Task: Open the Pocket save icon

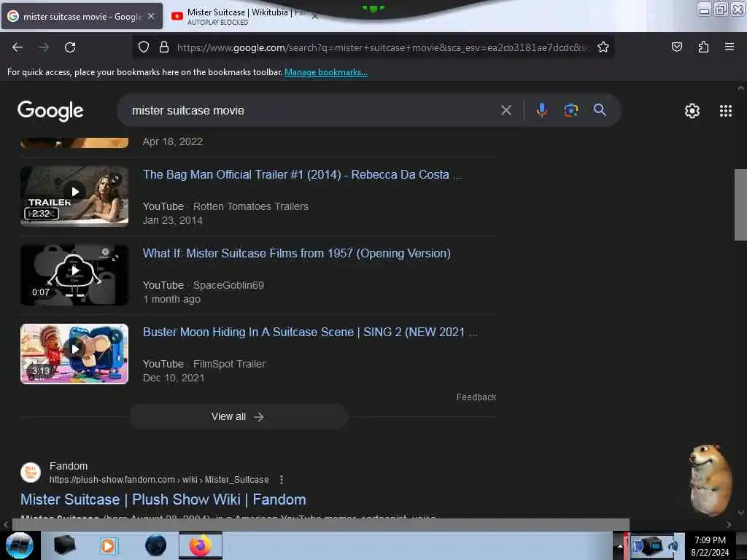Action: point(676,47)
